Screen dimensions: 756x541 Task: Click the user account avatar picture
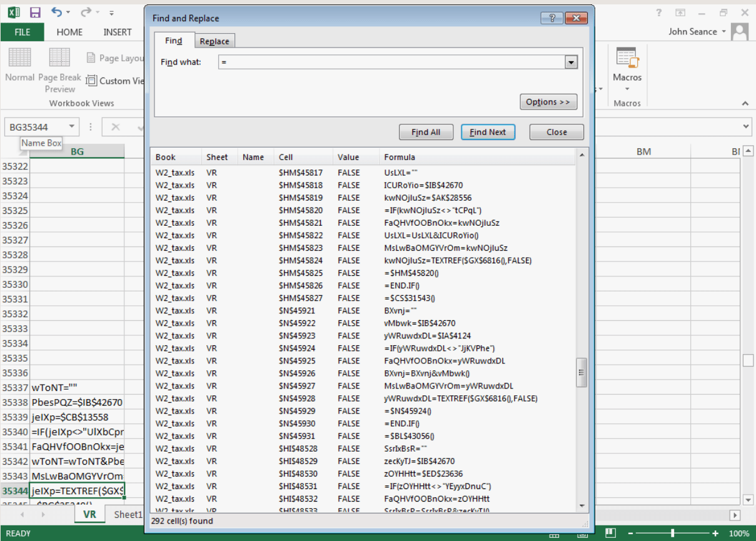740,31
